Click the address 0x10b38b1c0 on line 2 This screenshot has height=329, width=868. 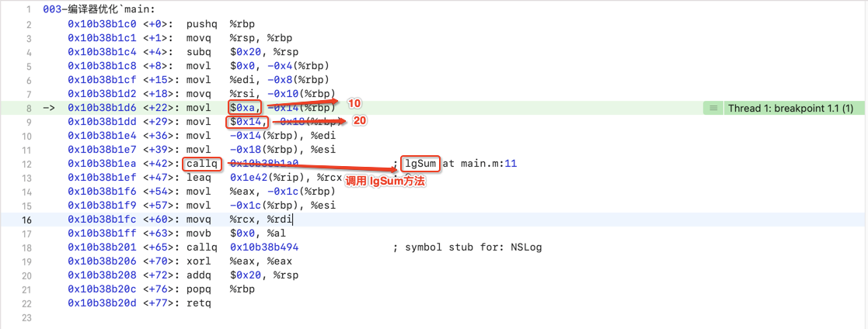(103, 24)
